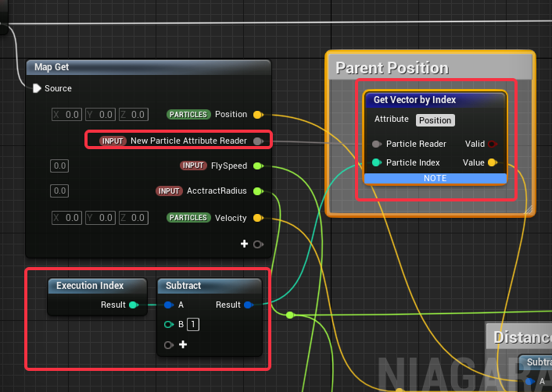Screen dimensions: 552x392
Task: Select the Parent Position comment box title
Action: pos(392,68)
